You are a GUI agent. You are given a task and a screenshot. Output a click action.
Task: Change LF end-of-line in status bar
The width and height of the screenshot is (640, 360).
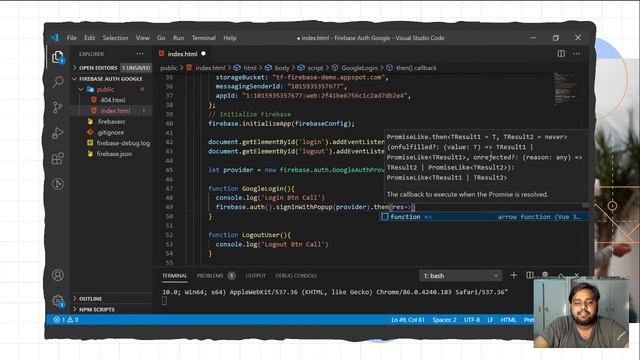(490, 320)
